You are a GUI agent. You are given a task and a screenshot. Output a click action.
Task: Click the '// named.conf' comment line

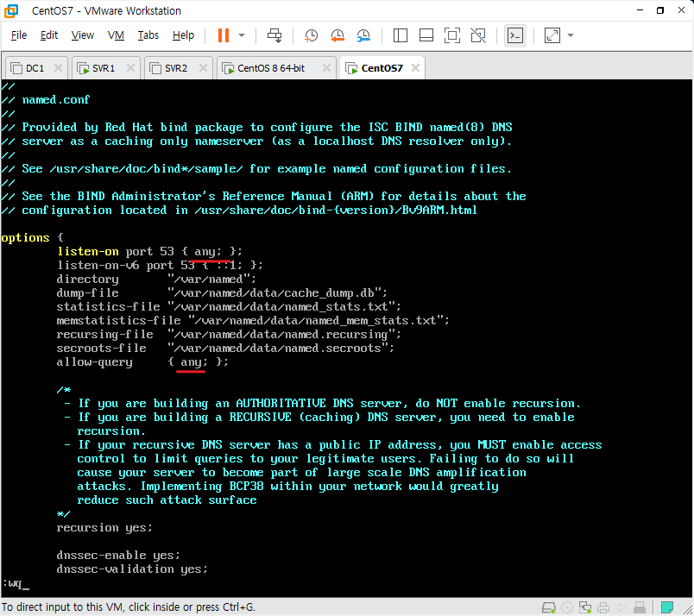[46, 99]
